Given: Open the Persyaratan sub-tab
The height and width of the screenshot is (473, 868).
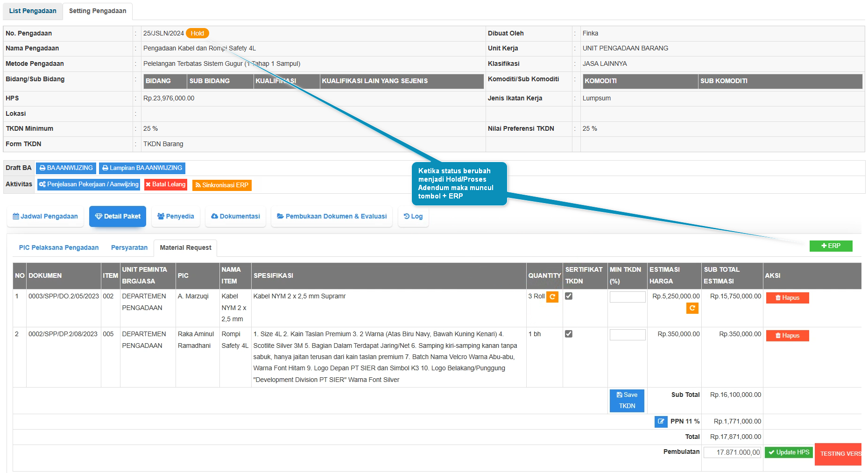Looking at the screenshot, I should coord(129,248).
